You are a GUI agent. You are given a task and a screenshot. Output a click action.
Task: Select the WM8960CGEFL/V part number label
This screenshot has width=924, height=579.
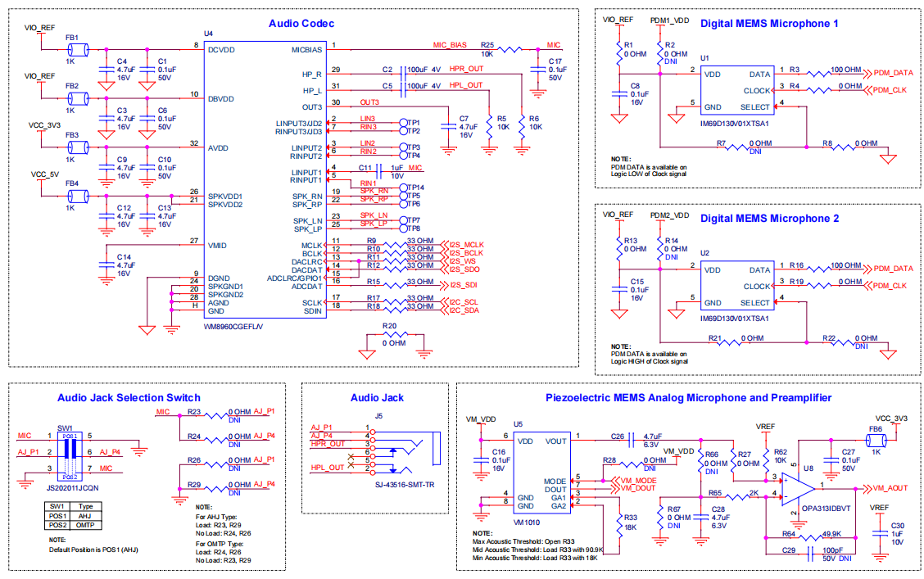tap(233, 327)
